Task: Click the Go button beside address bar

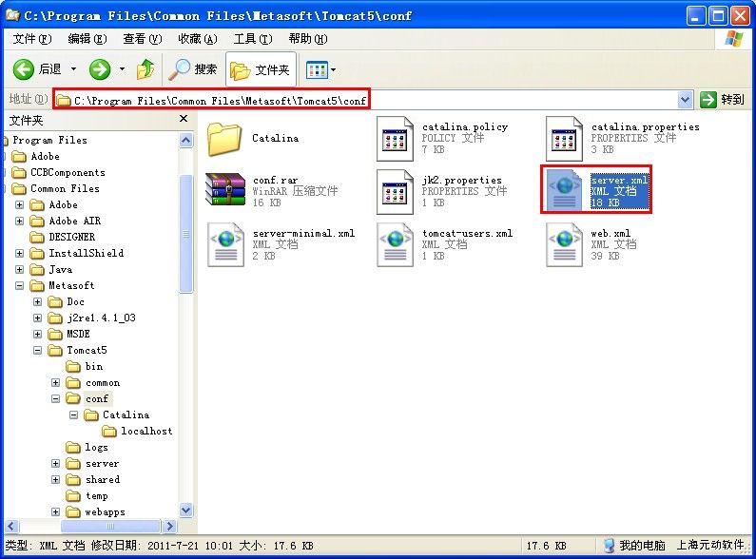Action: coord(723,100)
